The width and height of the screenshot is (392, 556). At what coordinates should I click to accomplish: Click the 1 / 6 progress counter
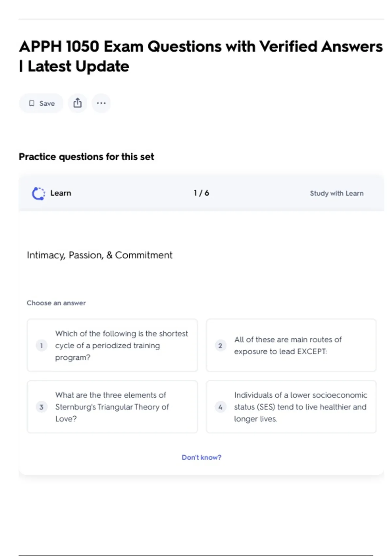201,193
